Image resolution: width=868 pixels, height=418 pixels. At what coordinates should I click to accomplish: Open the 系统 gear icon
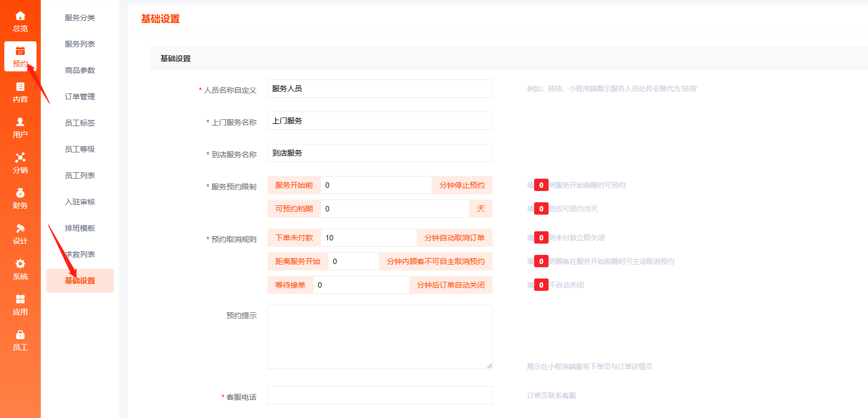20,264
